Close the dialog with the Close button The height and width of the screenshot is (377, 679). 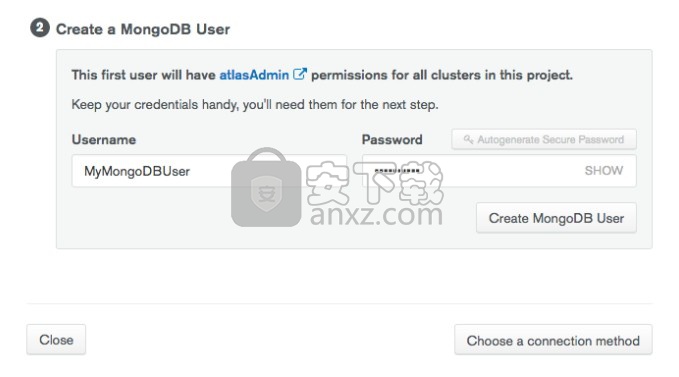pos(56,340)
